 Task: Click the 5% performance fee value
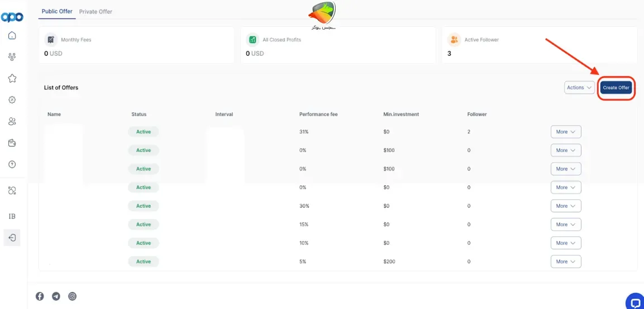point(303,262)
